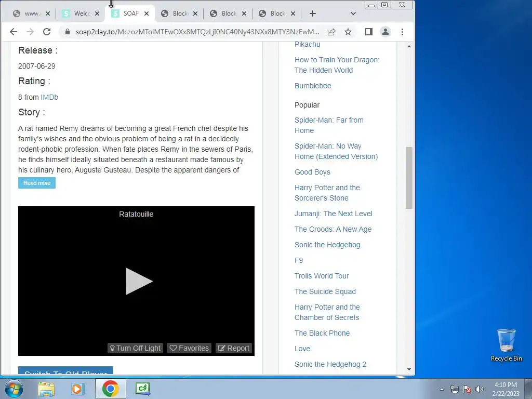The image size is (532, 399).
Task: Open Jumanji: The Next Level link
Action: pos(333,214)
